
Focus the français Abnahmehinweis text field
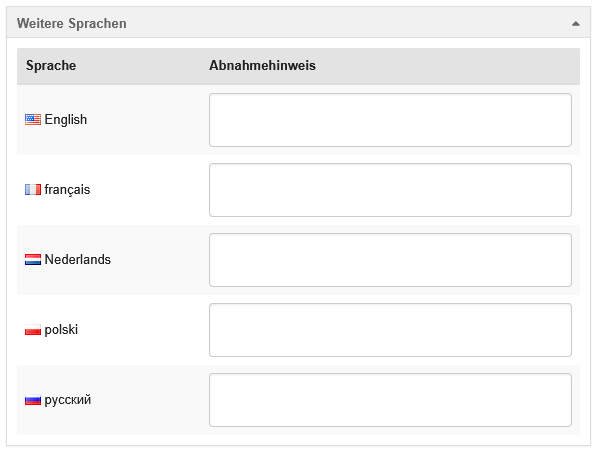[x=390, y=190]
